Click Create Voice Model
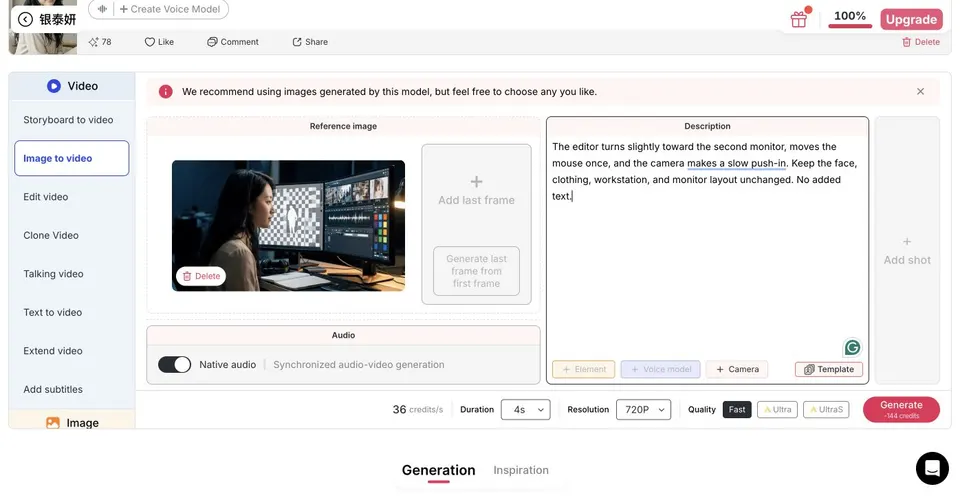 point(170,9)
